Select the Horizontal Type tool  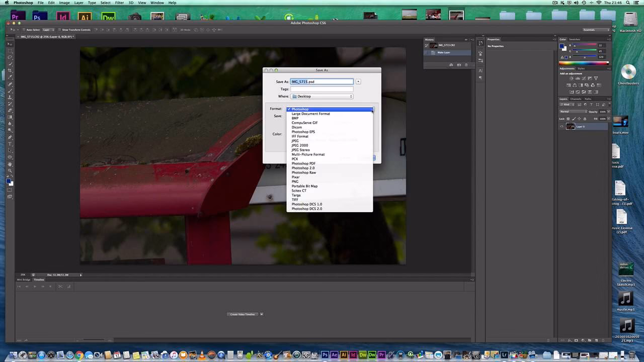click(10, 143)
